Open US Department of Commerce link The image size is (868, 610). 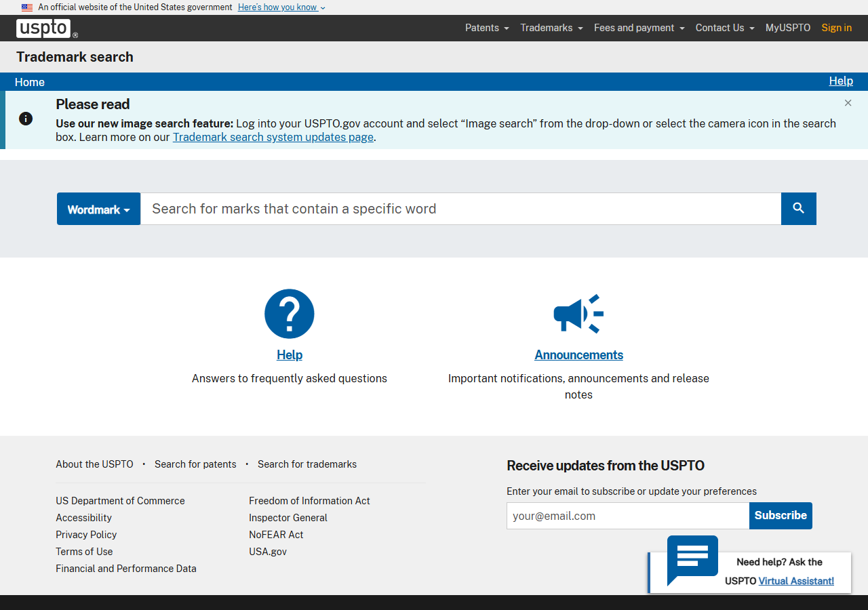coord(120,501)
